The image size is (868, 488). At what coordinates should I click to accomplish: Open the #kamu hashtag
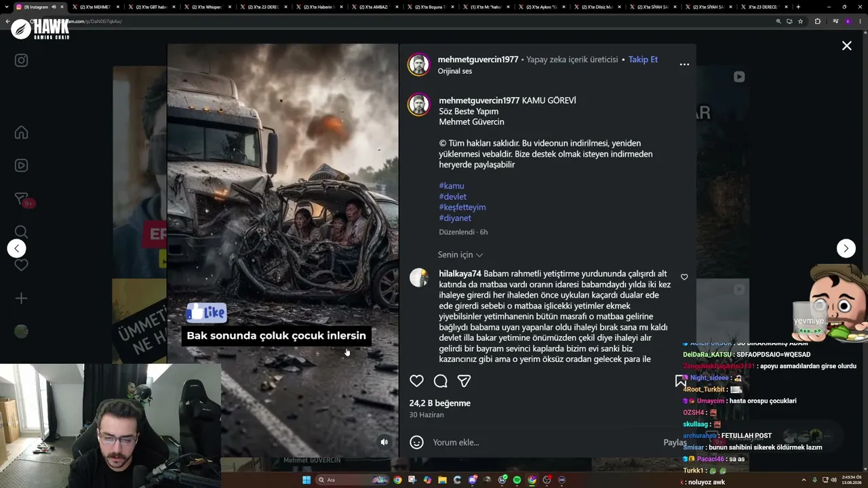coord(452,186)
